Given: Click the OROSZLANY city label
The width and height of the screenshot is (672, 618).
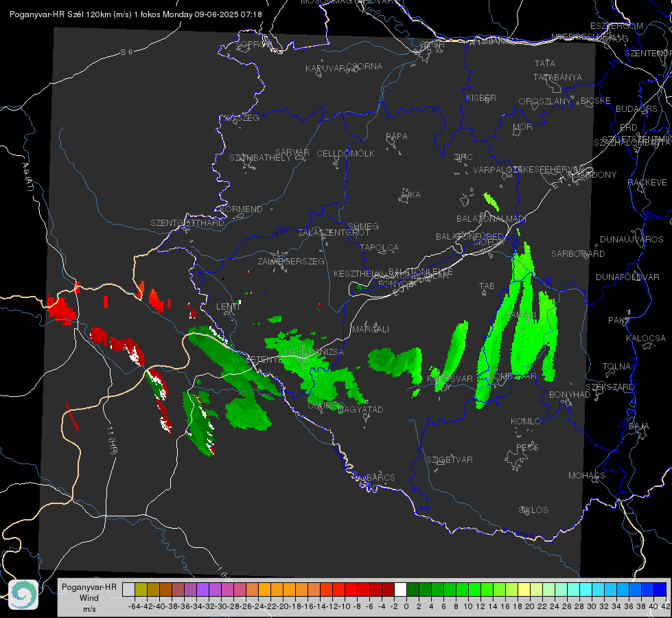Looking at the screenshot, I should coord(545,101).
